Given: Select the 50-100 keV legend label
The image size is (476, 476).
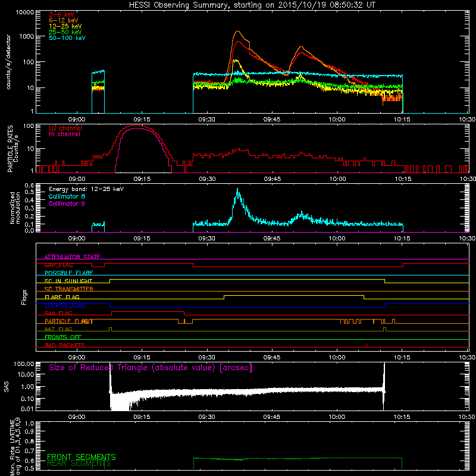Looking at the screenshot, I should (x=67, y=38).
